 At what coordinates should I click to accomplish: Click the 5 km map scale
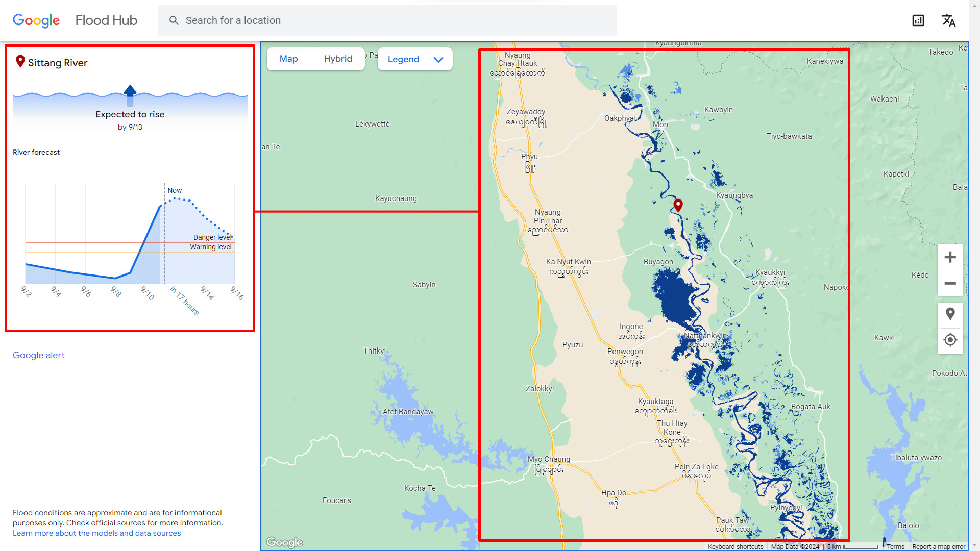[x=852, y=546]
